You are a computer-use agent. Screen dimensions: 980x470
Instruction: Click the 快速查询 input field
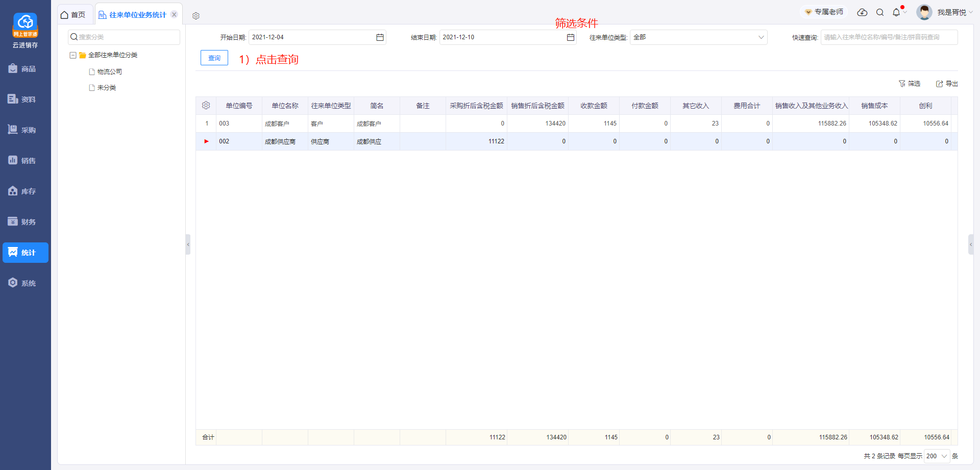pos(889,37)
